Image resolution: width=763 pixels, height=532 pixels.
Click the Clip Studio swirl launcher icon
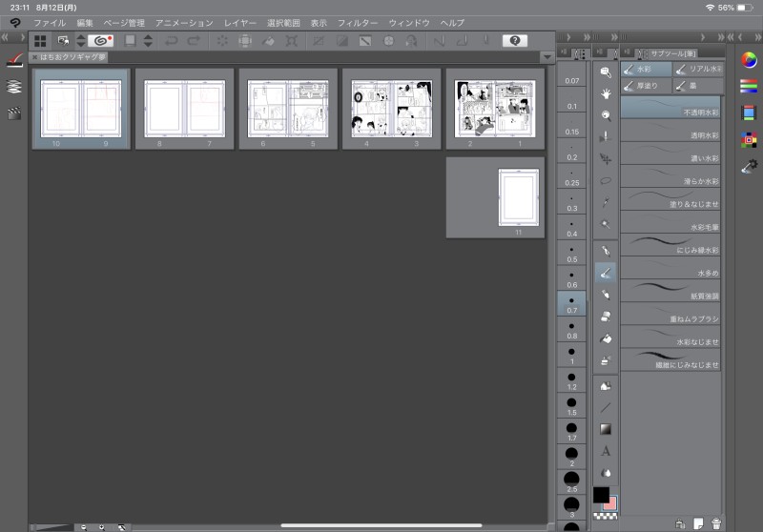[x=101, y=41]
